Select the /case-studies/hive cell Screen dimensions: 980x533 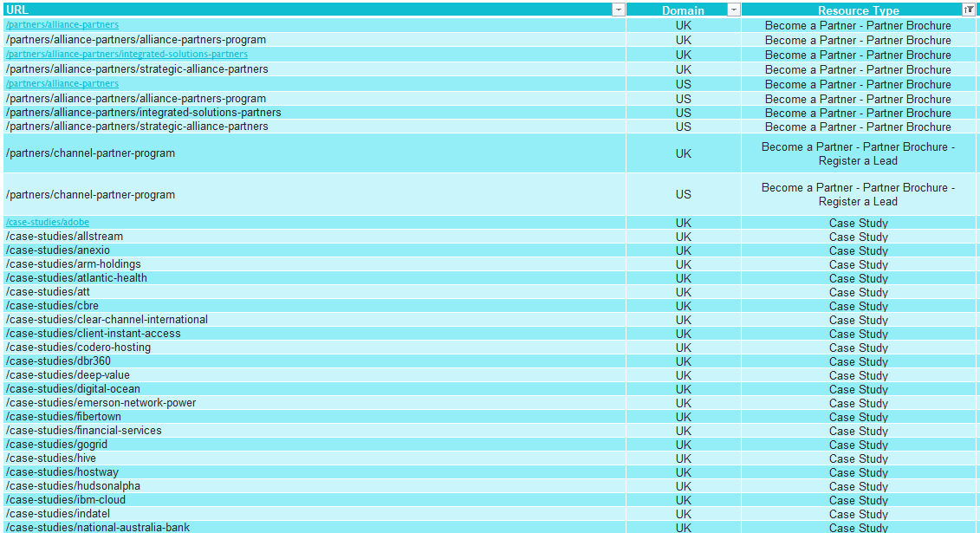pyautogui.click(x=315, y=458)
